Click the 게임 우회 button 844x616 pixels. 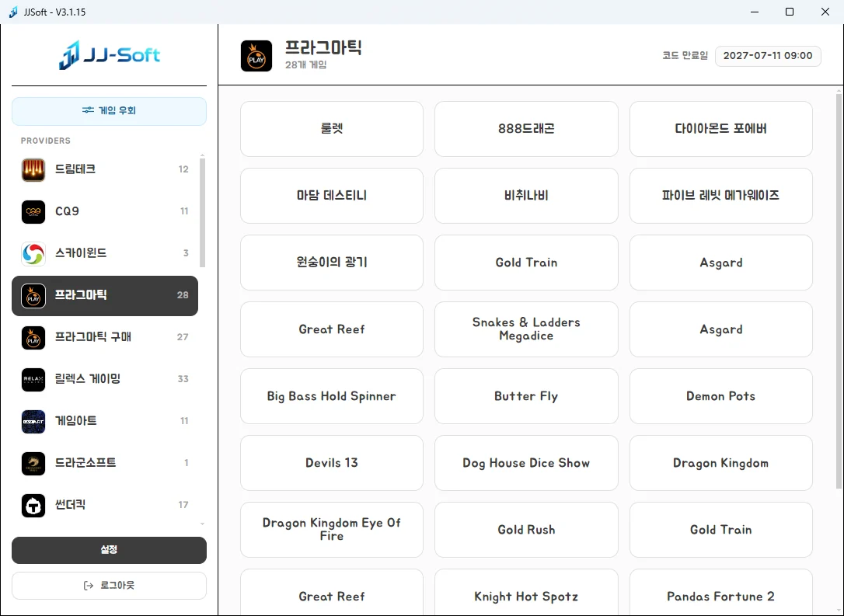pos(110,111)
